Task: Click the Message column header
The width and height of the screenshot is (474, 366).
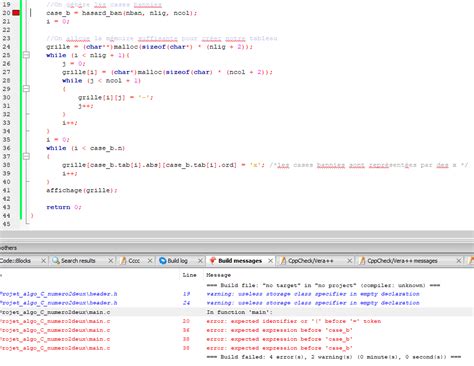Action: click(219, 275)
